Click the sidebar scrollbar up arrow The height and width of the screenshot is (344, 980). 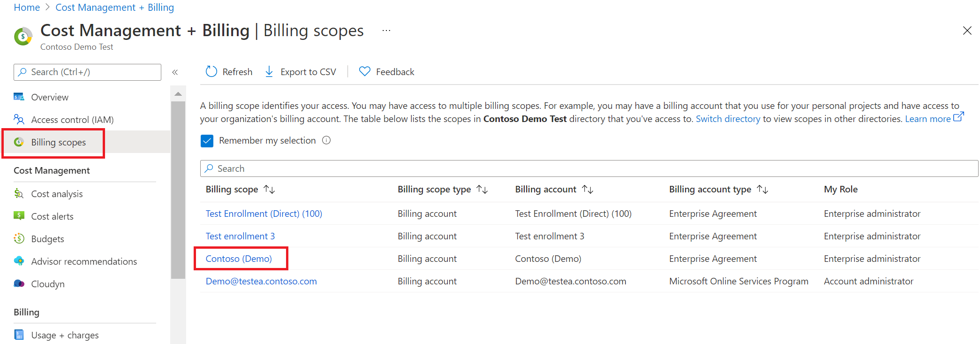coord(178,94)
